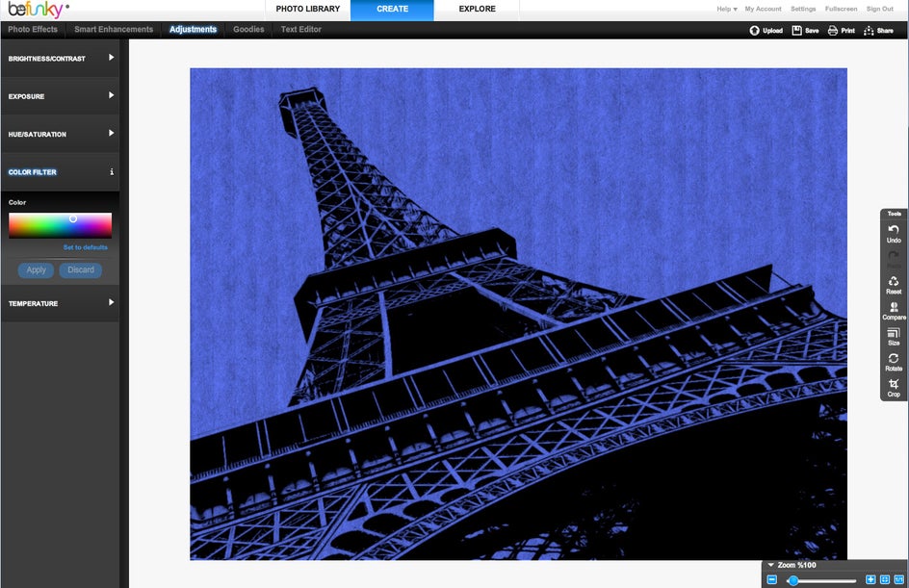Open My Account link
909x588 pixels.
pos(763,9)
